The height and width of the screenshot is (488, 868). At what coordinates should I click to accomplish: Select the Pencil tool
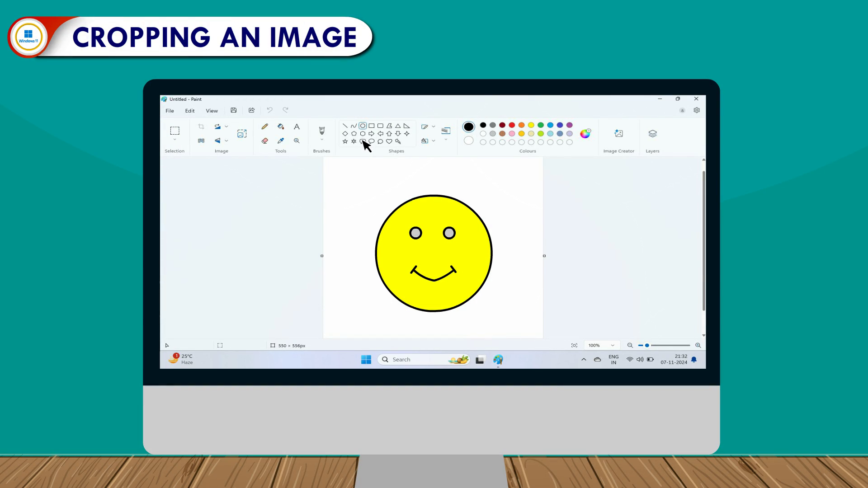[x=265, y=127]
